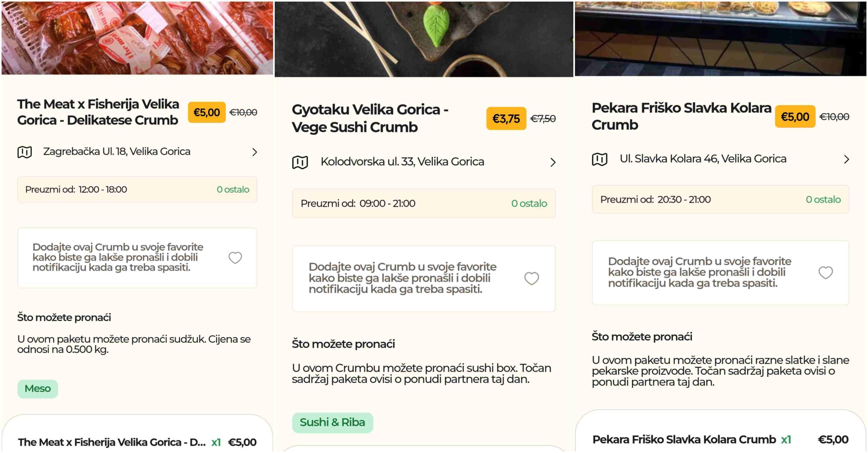Expand the Kolodvorska ul. 33 location arrow

click(x=553, y=163)
